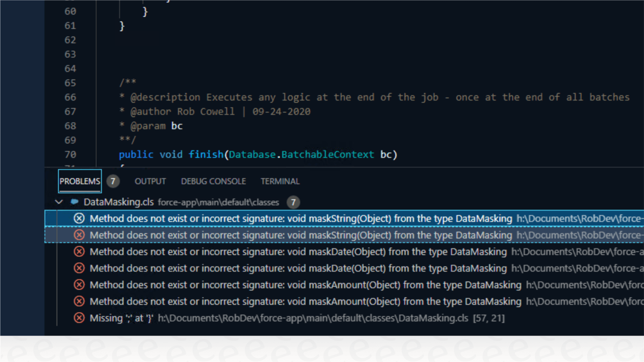Image resolution: width=644 pixels, height=362 pixels.
Task: Open the DEBUG CONSOLE tab
Action: click(x=213, y=181)
